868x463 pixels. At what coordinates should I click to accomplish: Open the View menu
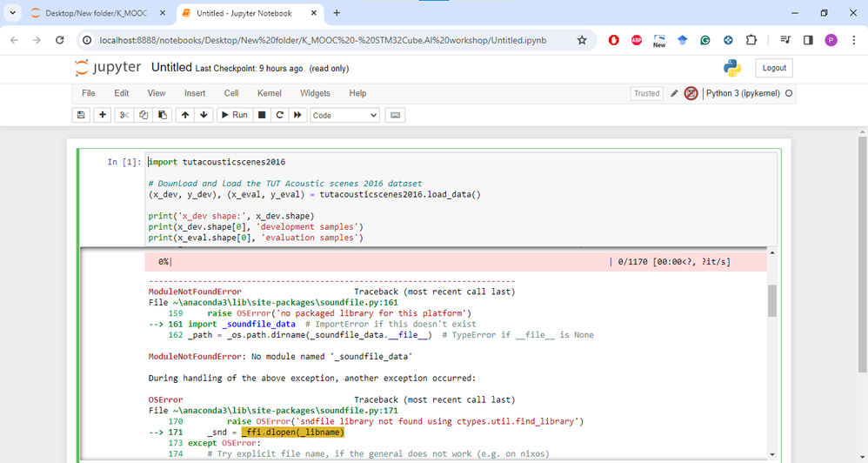156,93
